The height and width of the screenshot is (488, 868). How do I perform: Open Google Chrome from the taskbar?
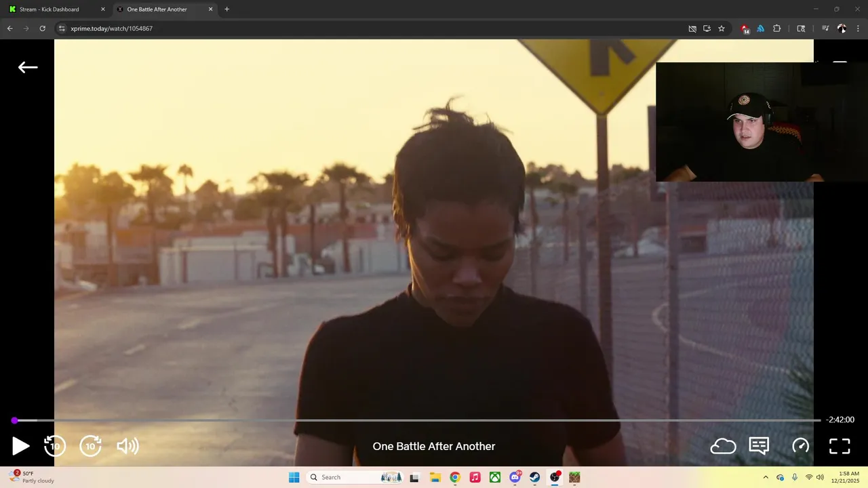point(454,477)
